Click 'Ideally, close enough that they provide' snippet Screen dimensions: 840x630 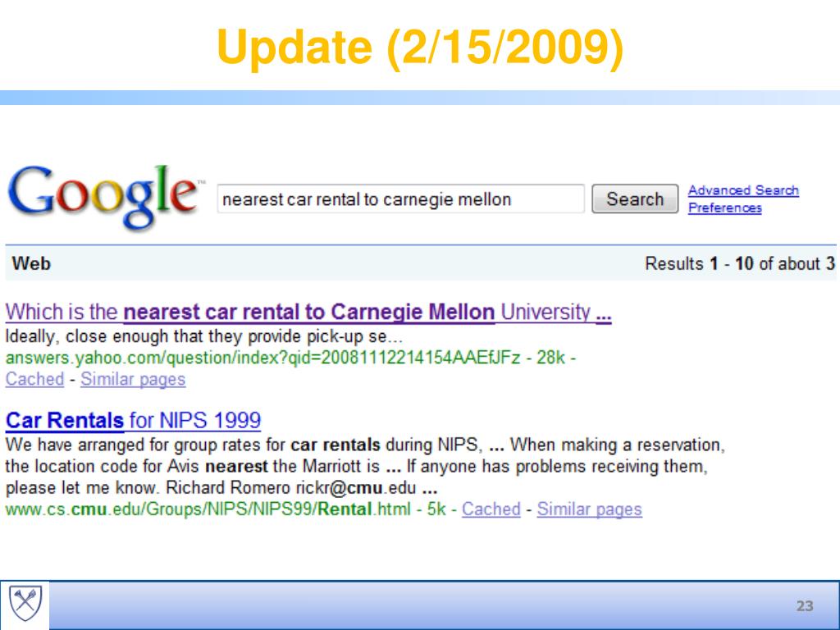coord(203,336)
